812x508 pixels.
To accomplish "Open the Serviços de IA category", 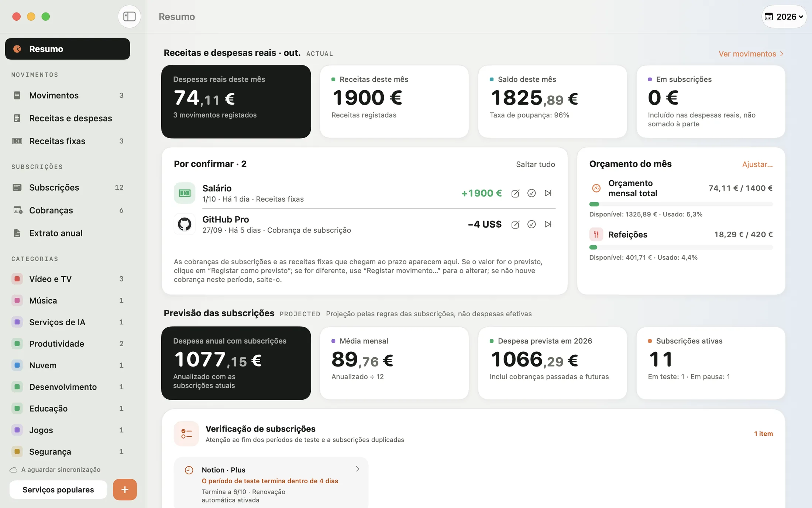I will [x=68, y=322].
